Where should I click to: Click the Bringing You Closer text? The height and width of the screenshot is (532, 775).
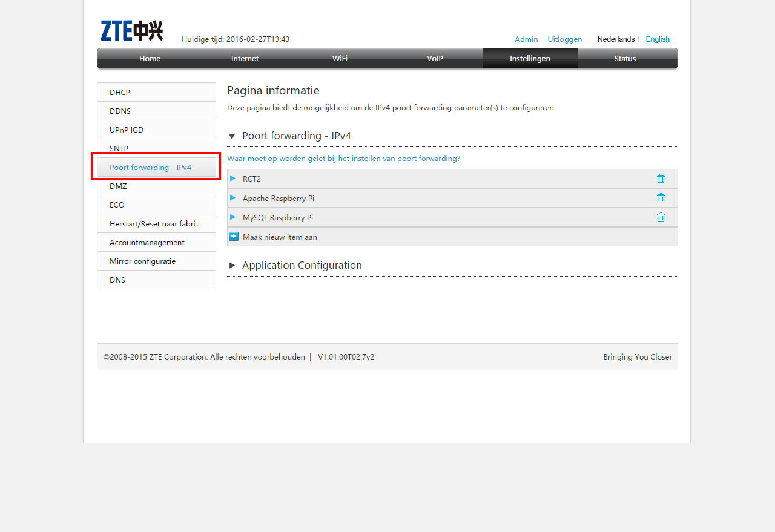638,356
